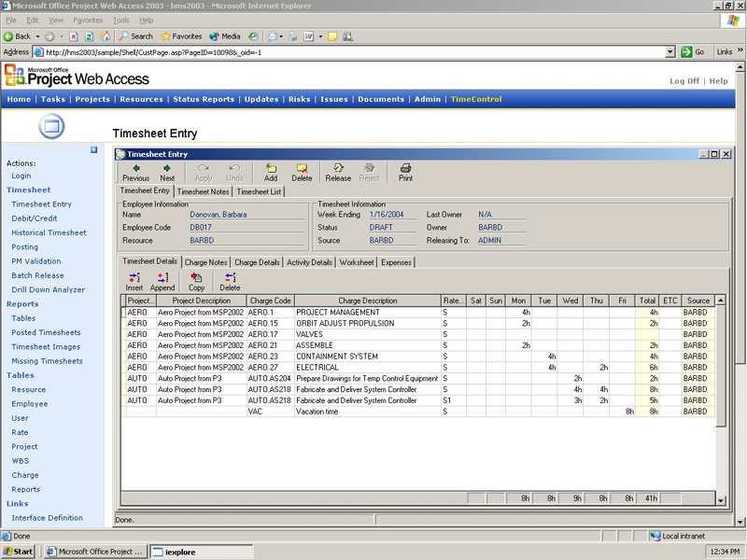Open the Expenses tab

(396, 262)
